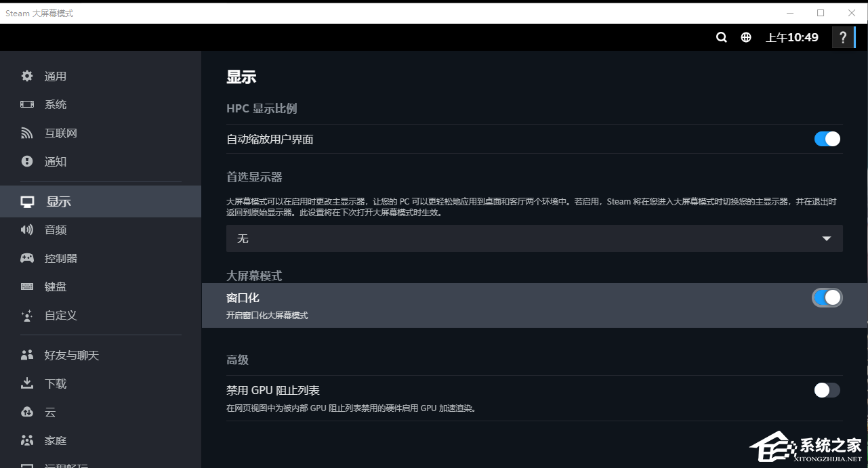Open 通用 settings section
The width and height of the screenshot is (868, 468).
pos(100,76)
